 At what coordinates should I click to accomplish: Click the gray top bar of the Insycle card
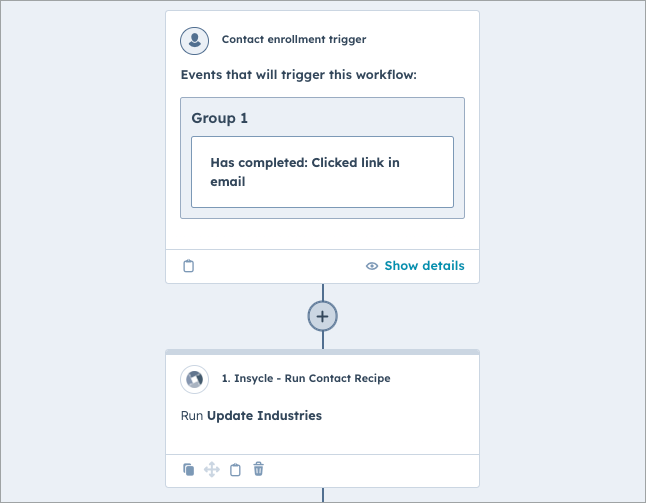322,352
